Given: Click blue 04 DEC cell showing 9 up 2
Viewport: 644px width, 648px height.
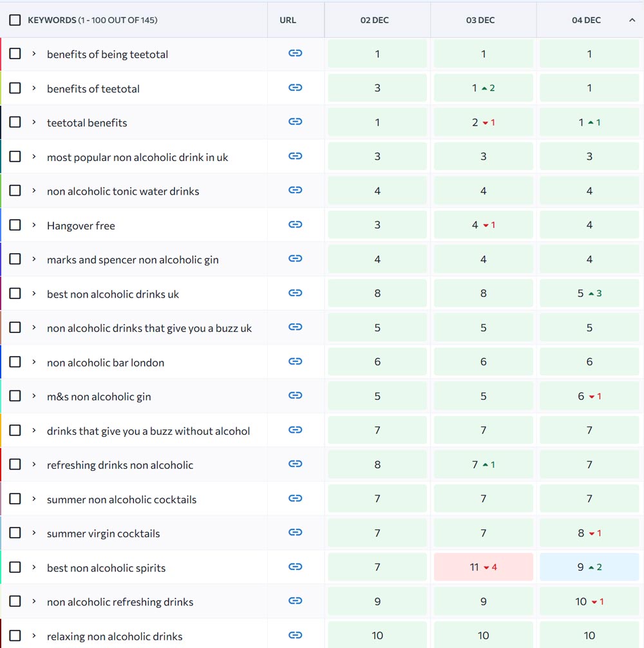Looking at the screenshot, I should [x=589, y=567].
